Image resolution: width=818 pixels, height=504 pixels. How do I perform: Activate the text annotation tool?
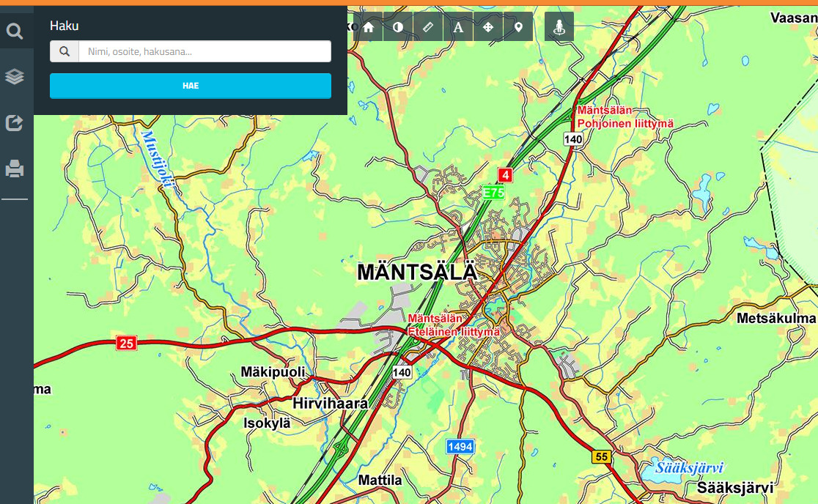click(x=459, y=27)
